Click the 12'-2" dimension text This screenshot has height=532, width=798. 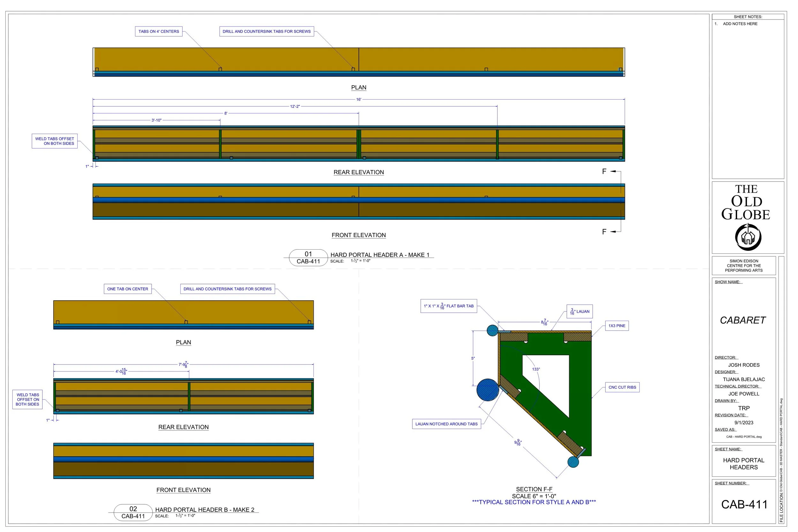click(295, 107)
